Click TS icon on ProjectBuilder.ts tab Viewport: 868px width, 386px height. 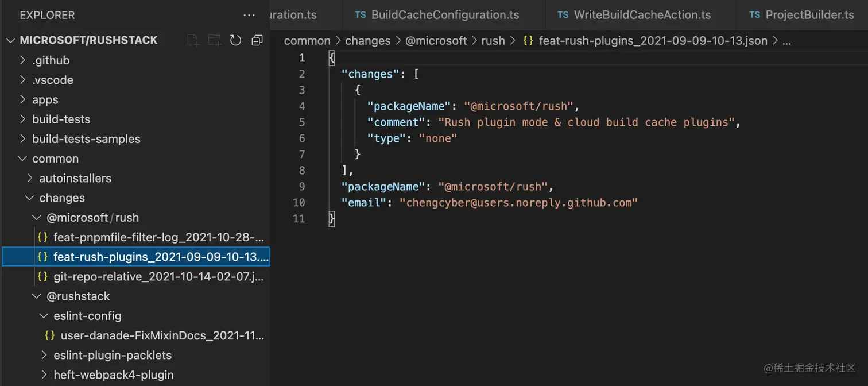(755, 15)
